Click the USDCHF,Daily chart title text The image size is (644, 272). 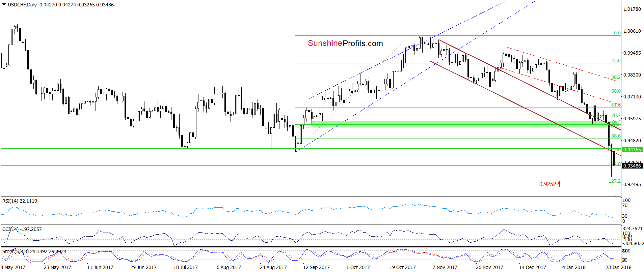(22, 5)
